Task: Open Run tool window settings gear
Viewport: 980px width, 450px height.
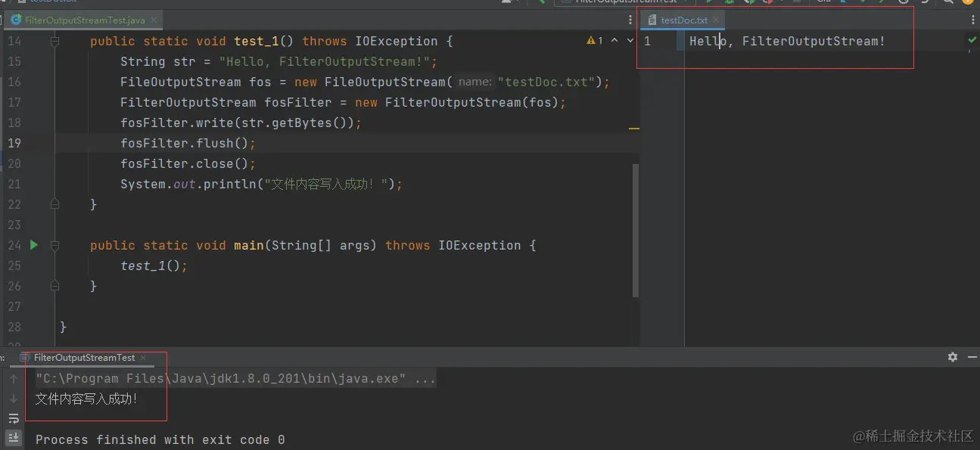Action: tap(953, 357)
